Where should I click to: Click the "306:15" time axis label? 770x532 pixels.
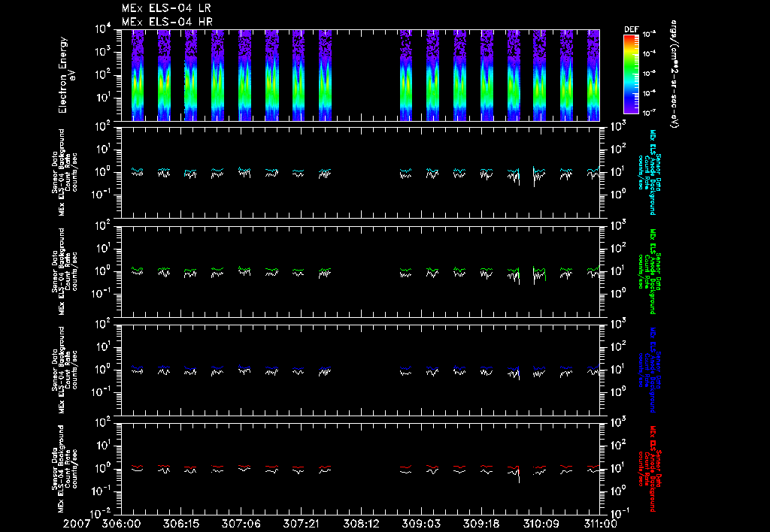(181, 524)
